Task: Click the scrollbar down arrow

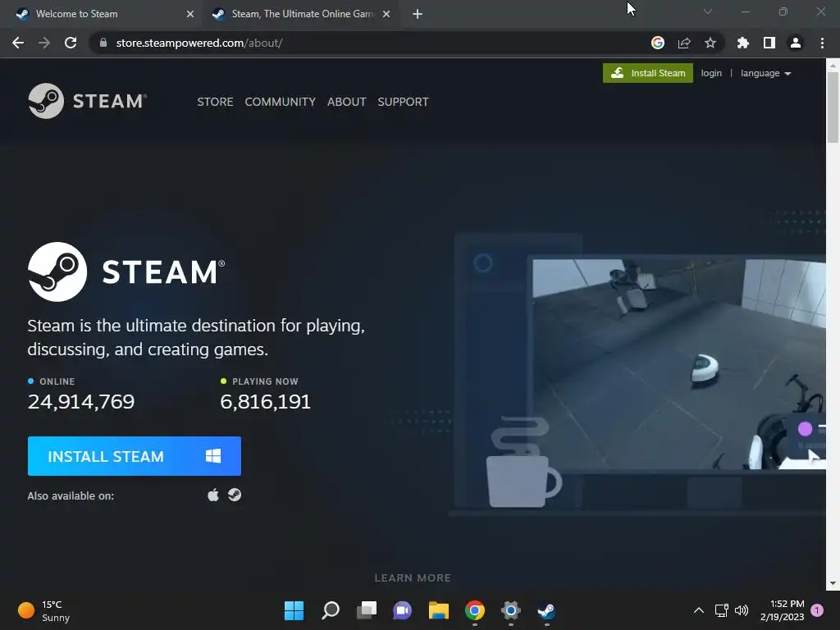Action: (833, 583)
